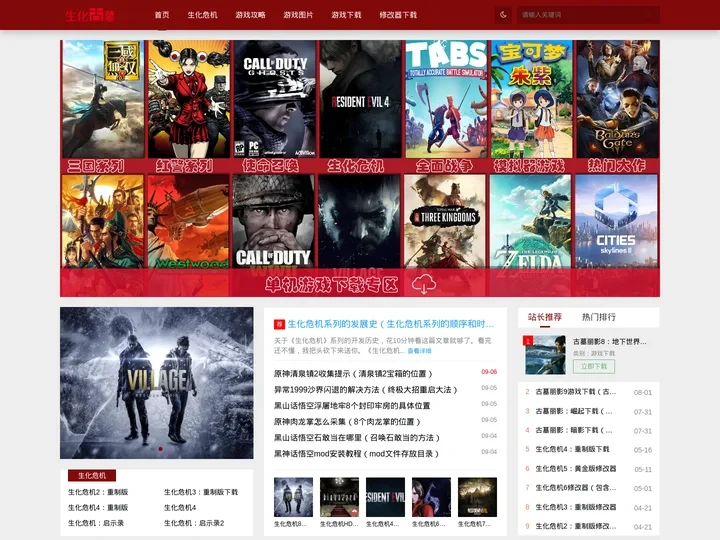Open ranked item 古墓丽影：崛起下载
Screen dimensions: 720x540
574,411
